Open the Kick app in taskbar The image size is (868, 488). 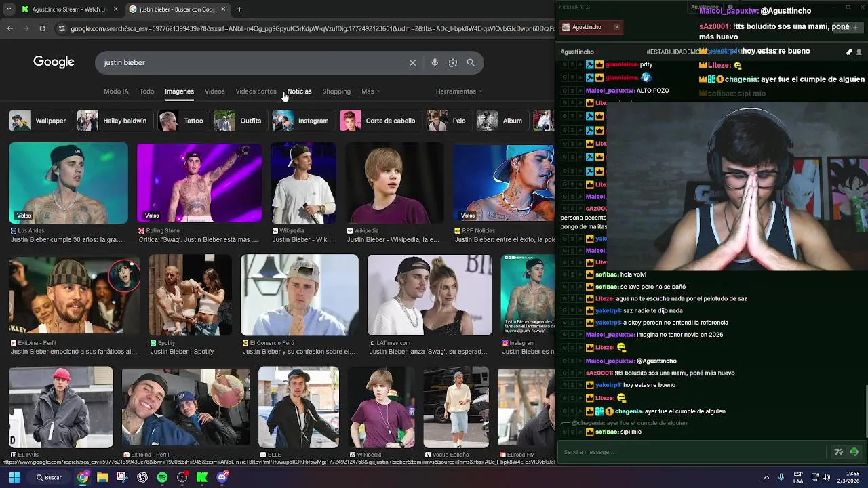(x=201, y=477)
